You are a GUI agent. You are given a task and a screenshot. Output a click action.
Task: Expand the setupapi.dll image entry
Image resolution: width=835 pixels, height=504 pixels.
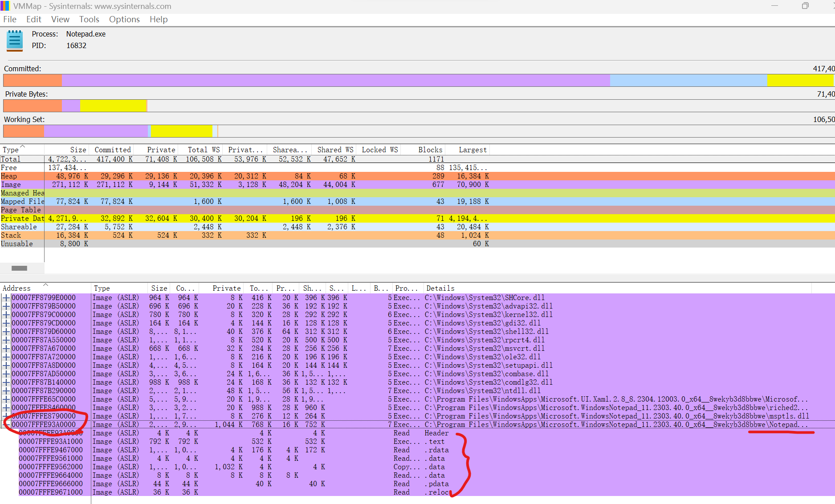pos(6,365)
